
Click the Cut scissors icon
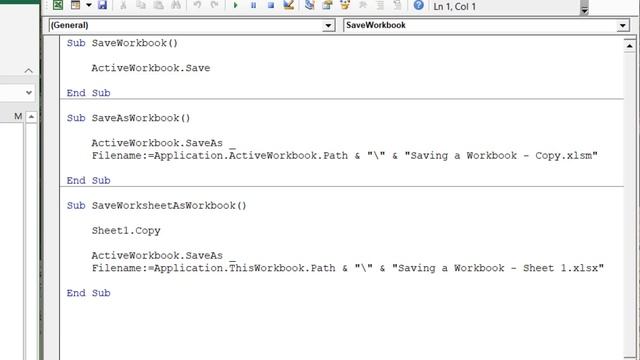(123, 5)
